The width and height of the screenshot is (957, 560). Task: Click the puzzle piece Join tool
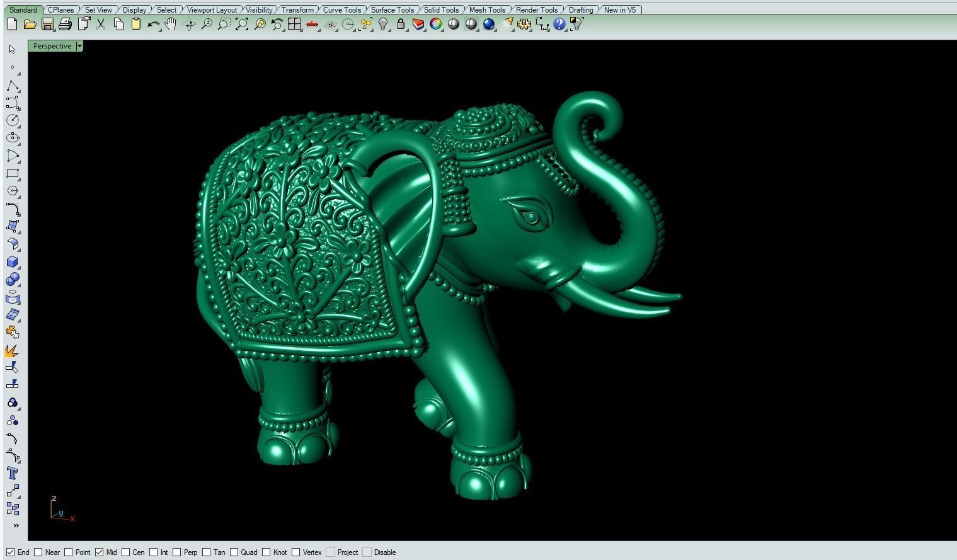(13, 332)
